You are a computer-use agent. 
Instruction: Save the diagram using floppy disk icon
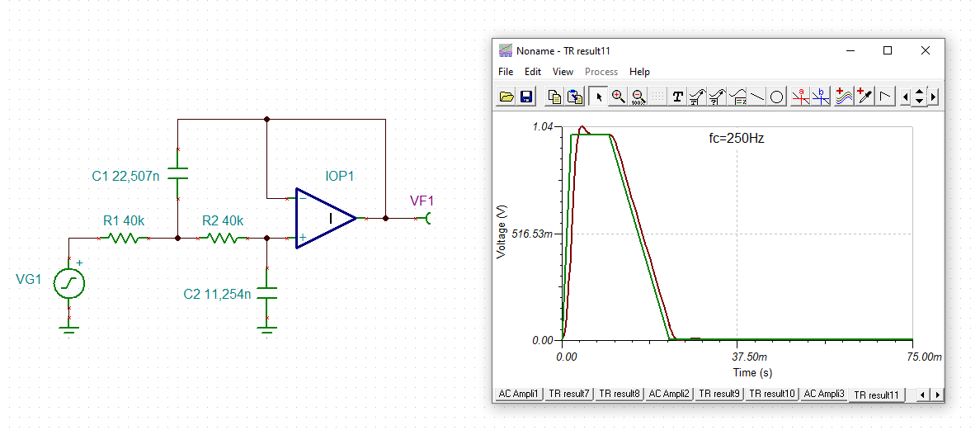pos(525,97)
